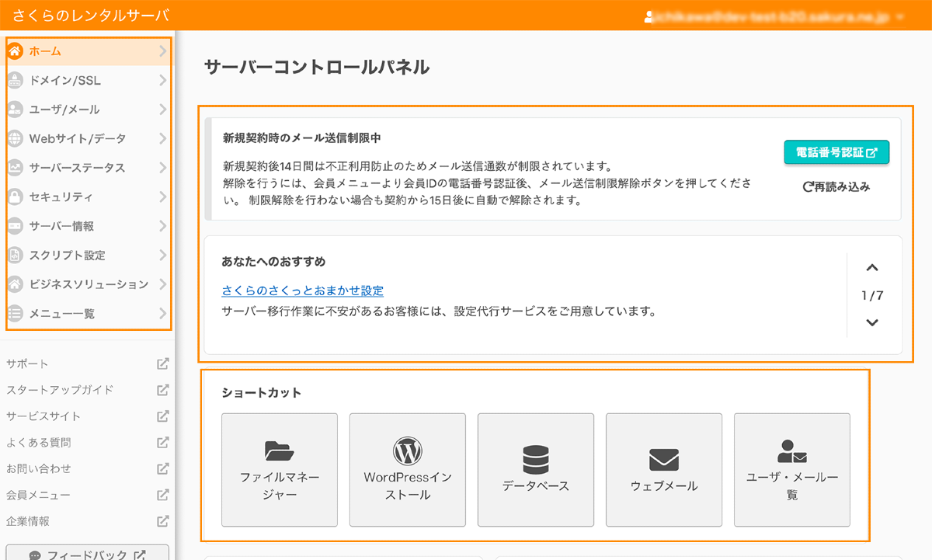Click the home icon in the sidebar
Screen dimensions: 932x560
[16, 50]
